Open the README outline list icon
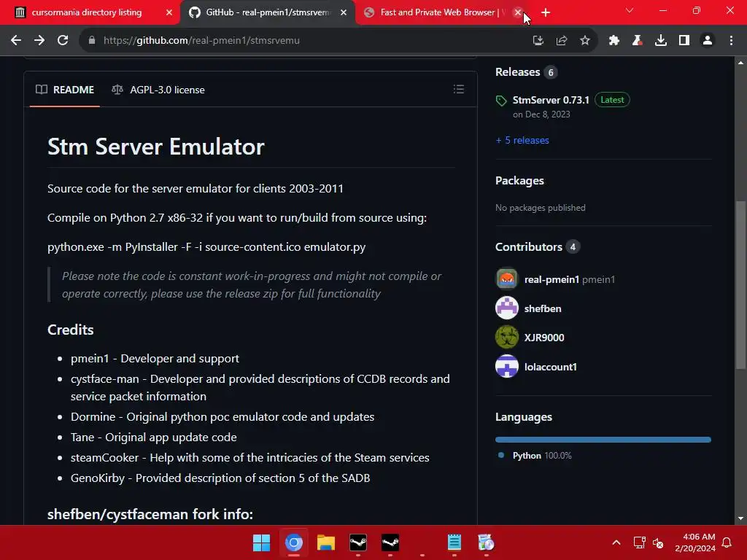The image size is (747, 560). (459, 89)
